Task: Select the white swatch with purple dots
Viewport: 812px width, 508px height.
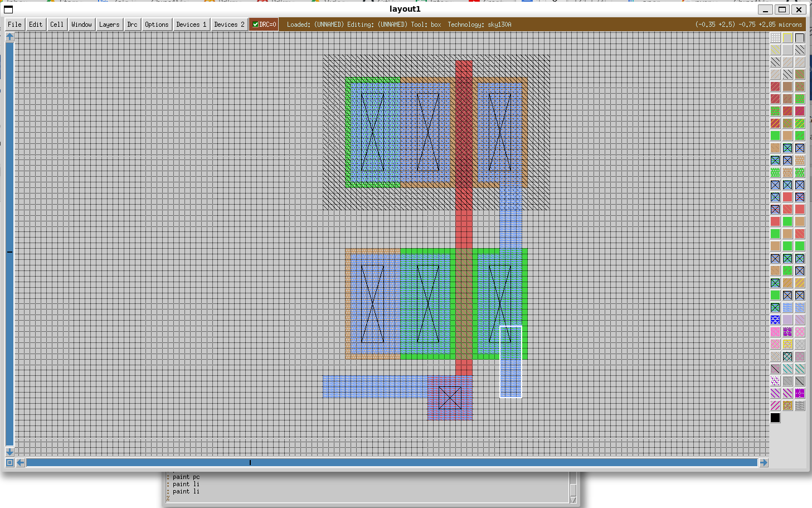Action: [x=775, y=381]
